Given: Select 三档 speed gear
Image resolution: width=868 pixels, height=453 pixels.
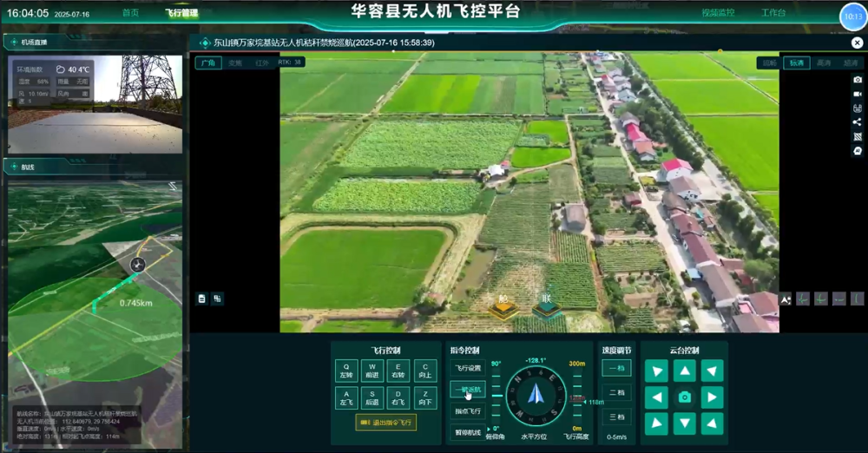Looking at the screenshot, I should point(616,417).
